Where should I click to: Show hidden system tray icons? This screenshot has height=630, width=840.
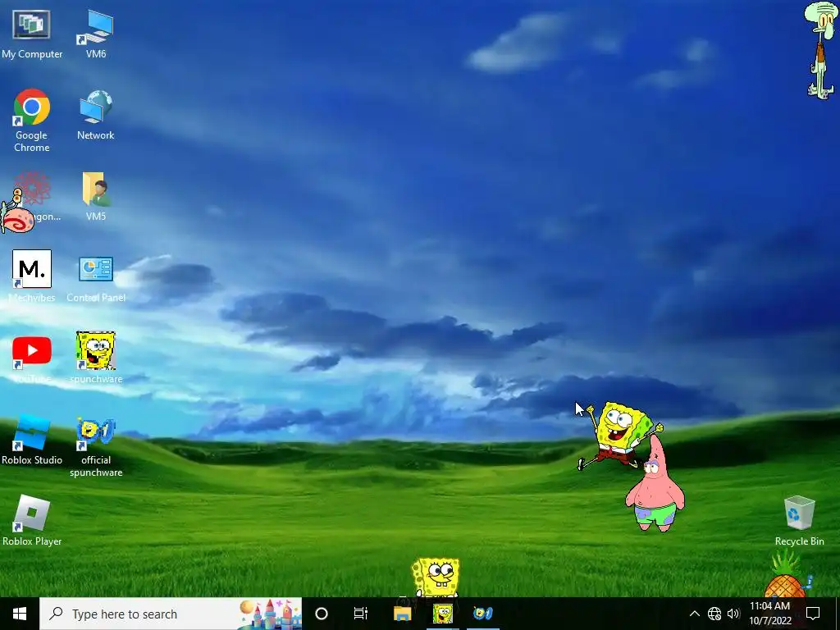pos(694,614)
